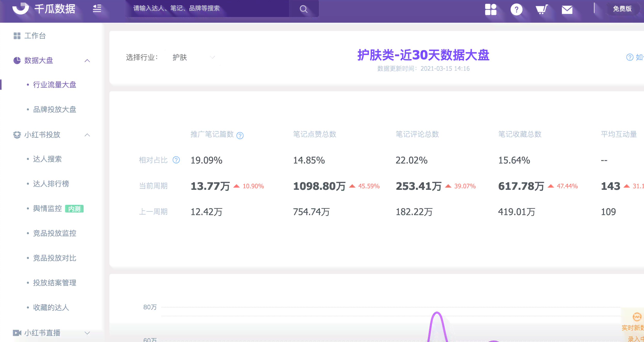Screen dimensions: 644x342
Task: Collapse the 数据大盘 section chevron
Action: pyautogui.click(x=87, y=61)
